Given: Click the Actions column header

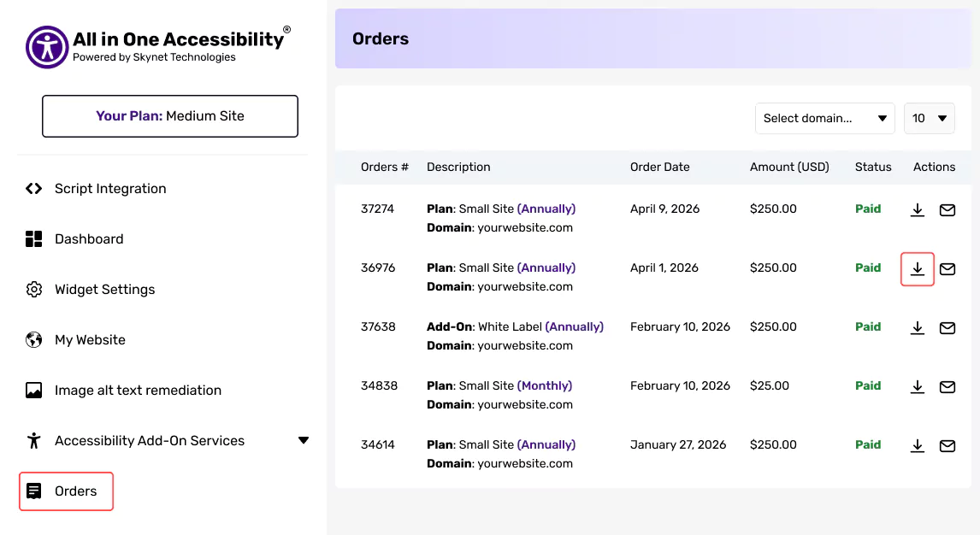Looking at the screenshot, I should [x=934, y=167].
